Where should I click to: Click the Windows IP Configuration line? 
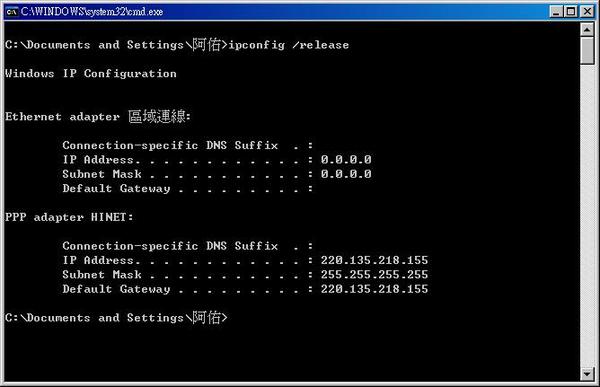click(91, 73)
